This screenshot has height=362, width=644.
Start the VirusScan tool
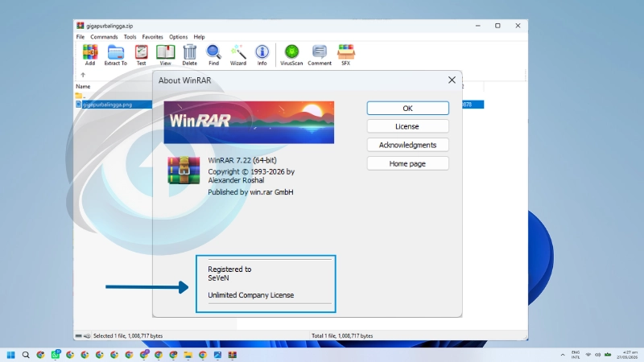pyautogui.click(x=291, y=55)
